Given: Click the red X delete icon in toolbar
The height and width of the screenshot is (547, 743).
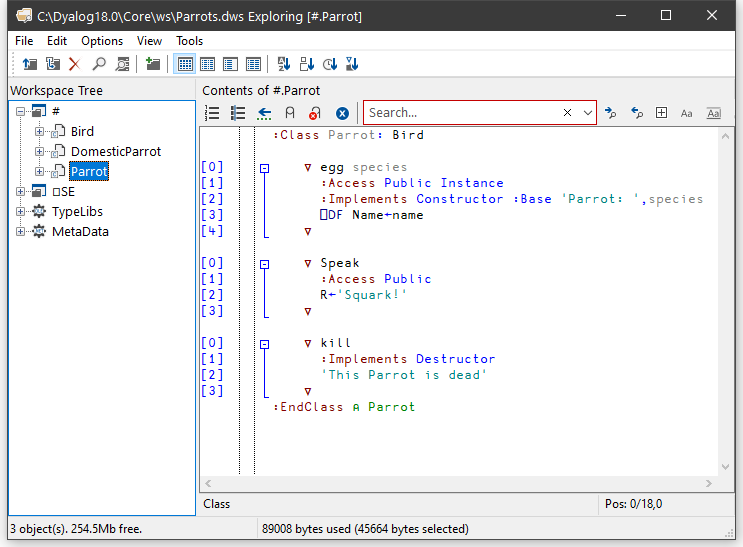Looking at the screenshot, I should click(74, 64).
